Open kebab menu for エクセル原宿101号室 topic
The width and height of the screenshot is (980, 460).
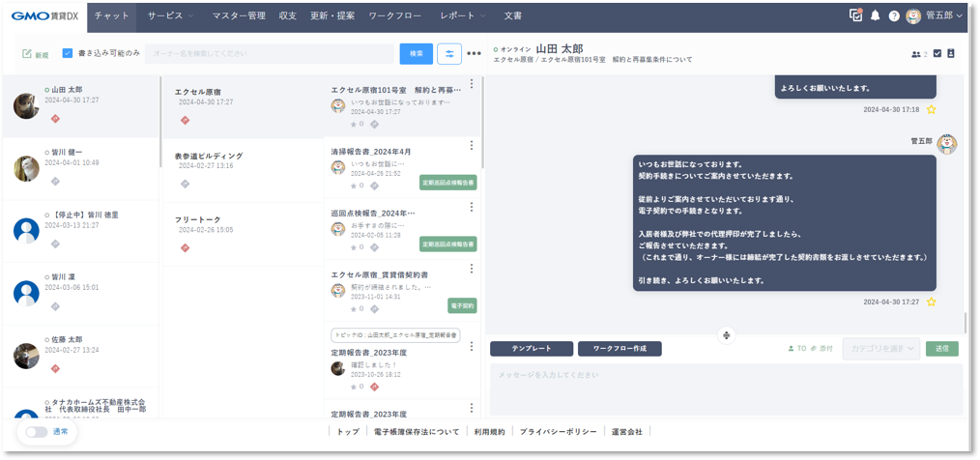(472, 84)
